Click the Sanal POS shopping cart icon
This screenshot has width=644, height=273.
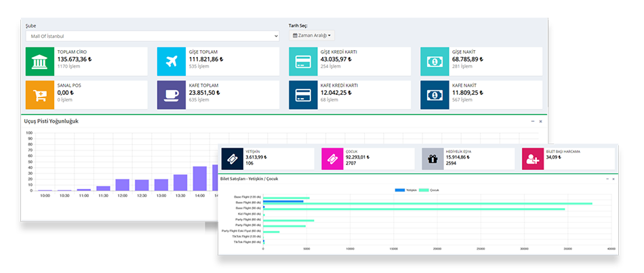pos(39,95)
